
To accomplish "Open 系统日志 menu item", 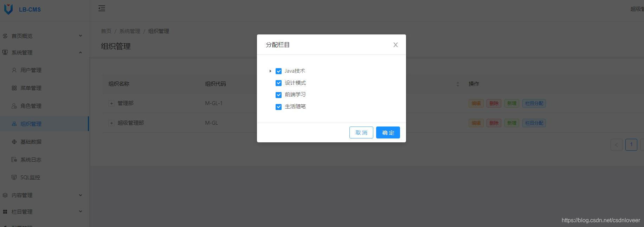I will click(x=44, y=160).
